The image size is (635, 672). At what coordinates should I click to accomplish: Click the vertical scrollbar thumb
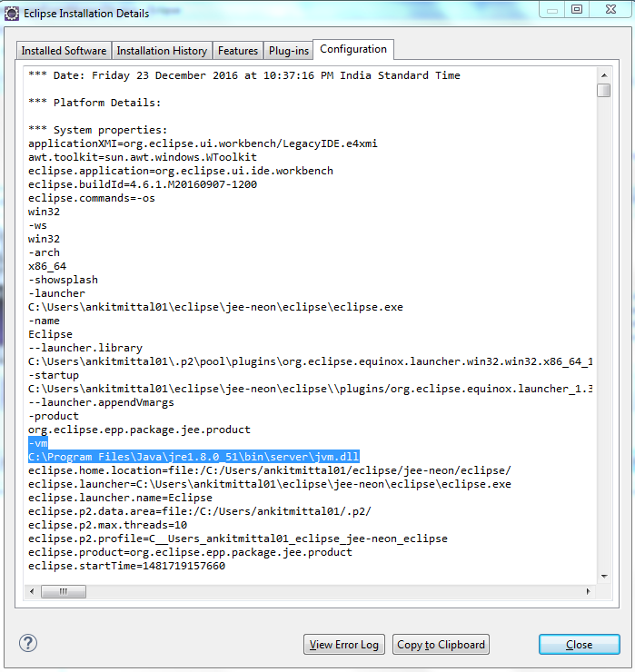604,91
